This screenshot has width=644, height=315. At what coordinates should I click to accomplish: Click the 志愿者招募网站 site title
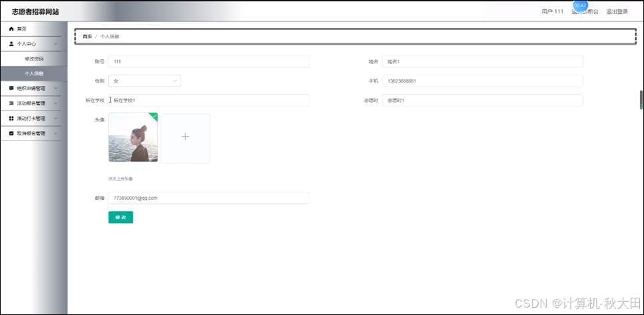35,12
